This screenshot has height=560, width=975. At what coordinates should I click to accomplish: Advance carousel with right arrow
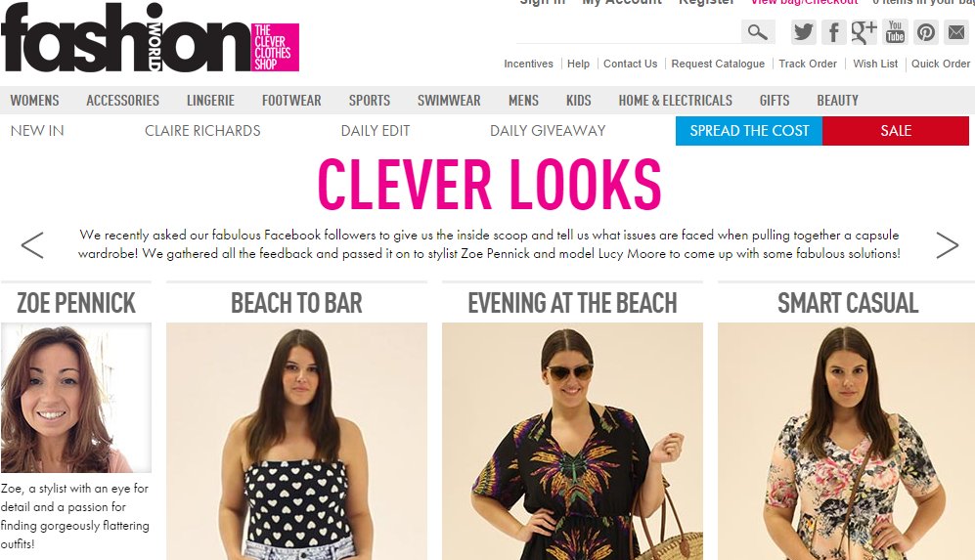[x=947, y=245]
